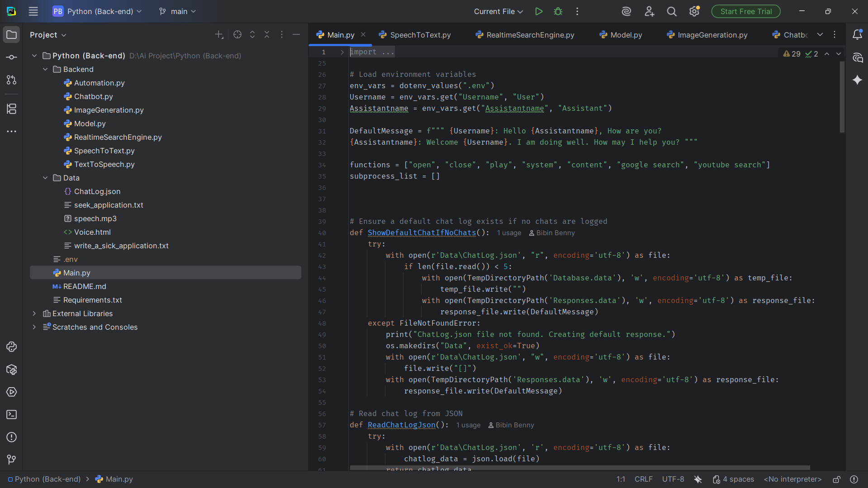This screenshot has width=868, height=488.
Task: Open Code With Me icon
Action: 649,12
